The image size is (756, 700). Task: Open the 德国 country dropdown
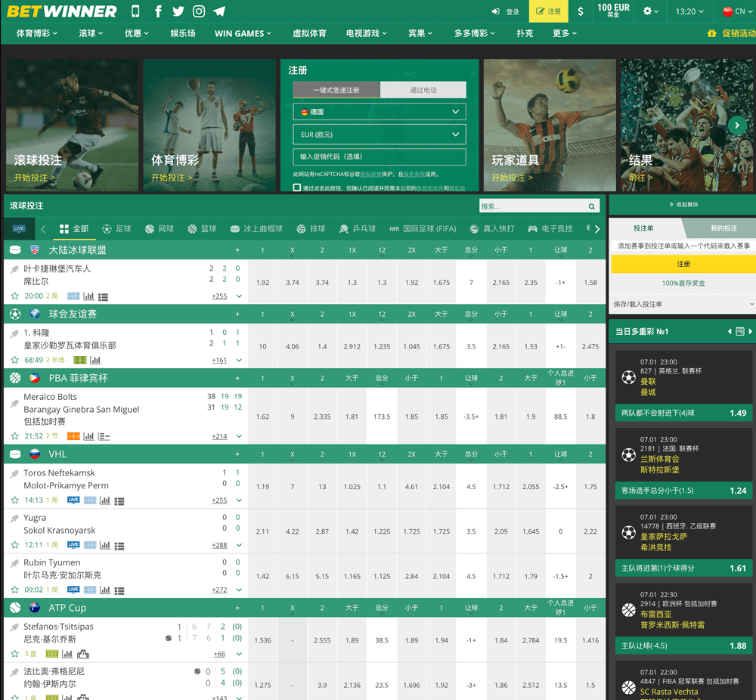(x=379, y=110)
